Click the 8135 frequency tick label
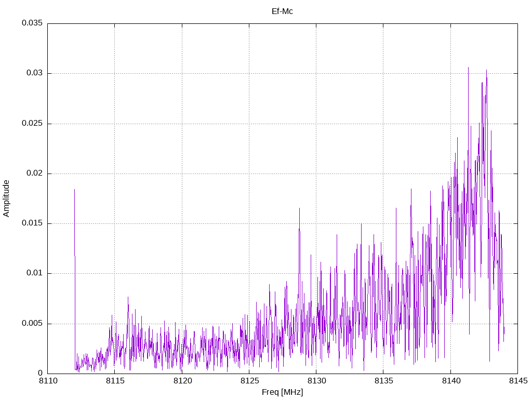 [x=383, y=382]
